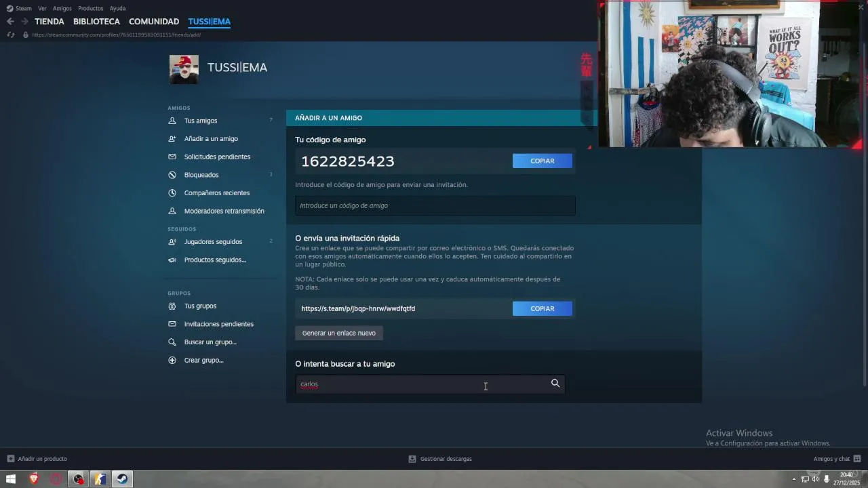The width and height of the screenshot is (868, 488).
Task: Reload the page with the refresh icon
Action: (10, 35)
